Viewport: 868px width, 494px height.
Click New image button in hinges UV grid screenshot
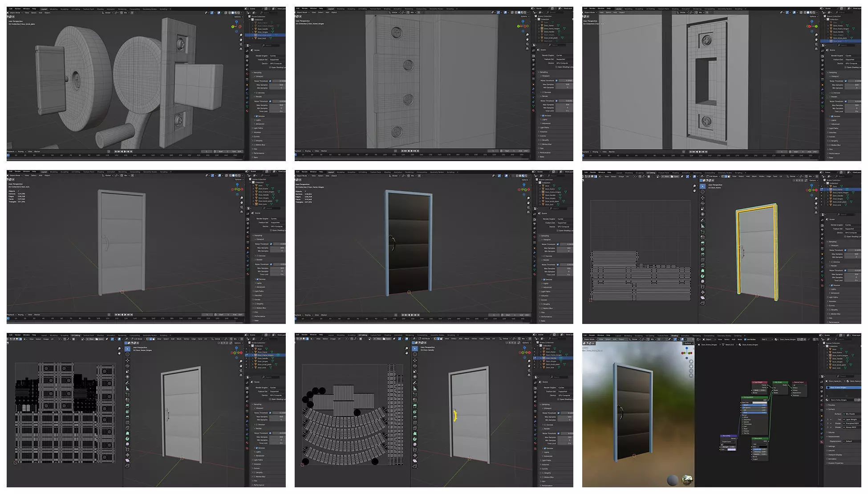[91, 339]
